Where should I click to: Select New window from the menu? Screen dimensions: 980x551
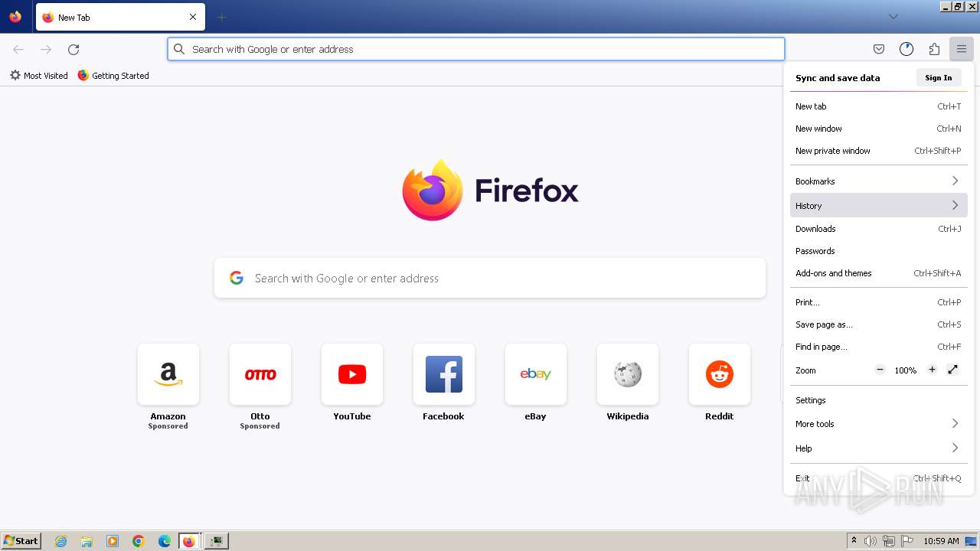(x=879, y=129)
